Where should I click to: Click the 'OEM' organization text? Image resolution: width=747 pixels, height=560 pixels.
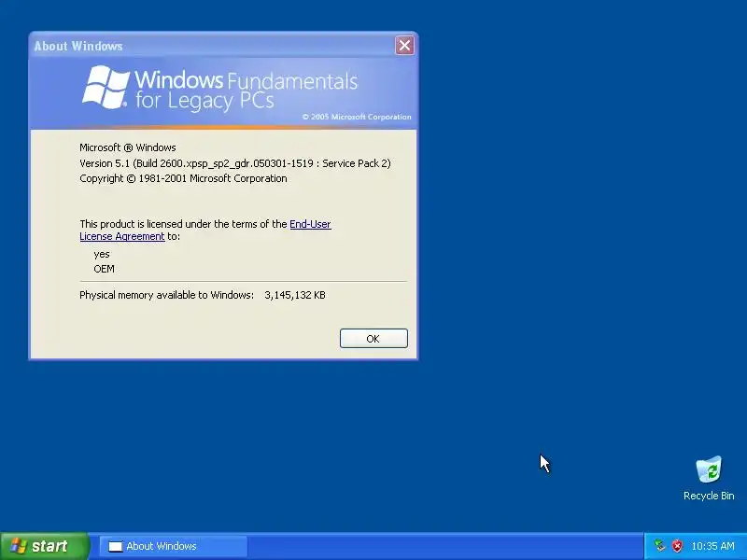point(104,269)
